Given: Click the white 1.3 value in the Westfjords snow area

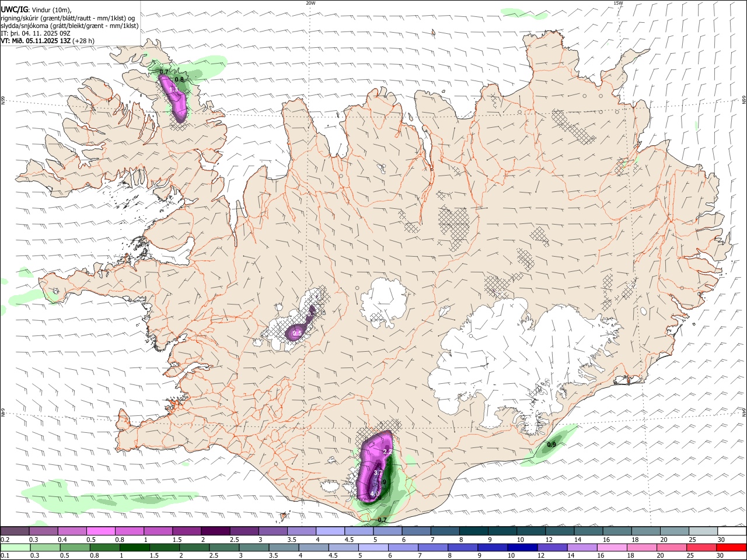Looking at the screenshot, I should click(173, 90).
